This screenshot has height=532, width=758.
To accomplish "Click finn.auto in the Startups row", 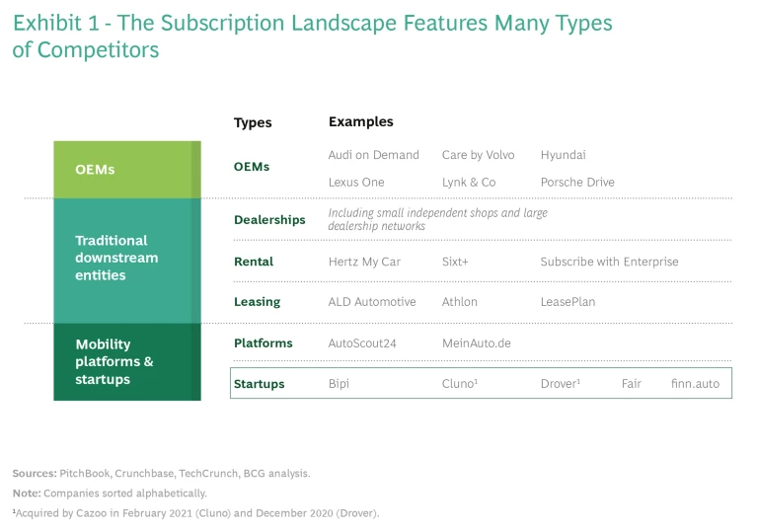I will tap(694, 383).
